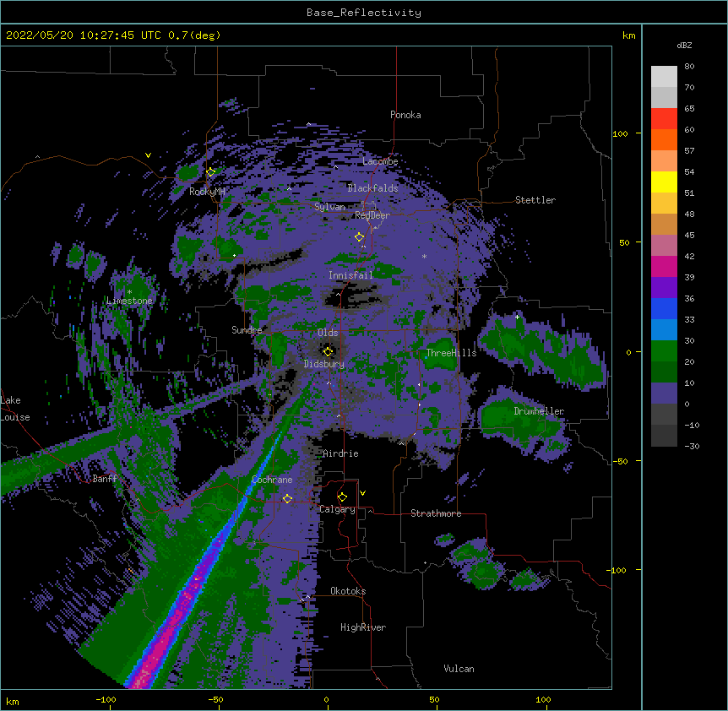Click the magenta 42 dBZ legend swatch
728x711 pixels.
coord(664,266)
